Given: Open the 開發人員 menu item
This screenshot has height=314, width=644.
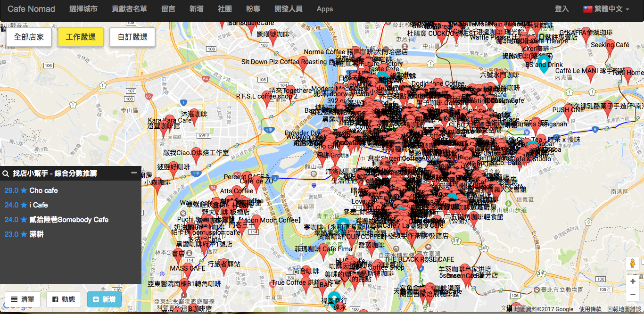Looking at the screenshot, I should click(x=289, y=9).
